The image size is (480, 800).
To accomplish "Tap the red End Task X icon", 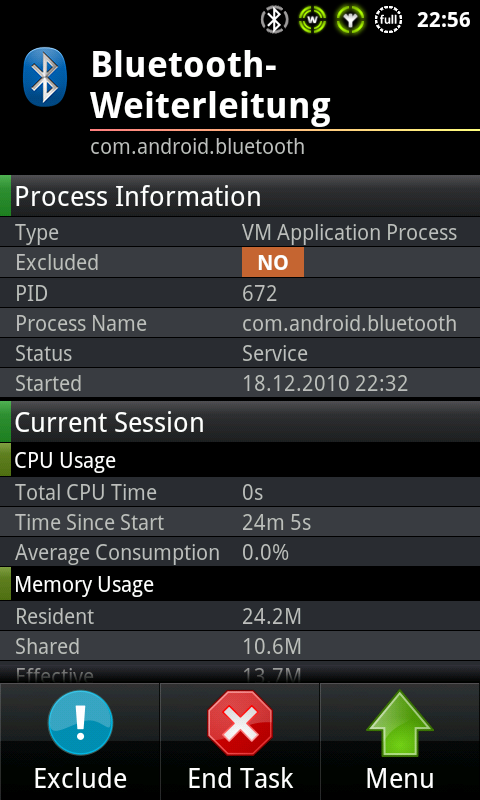I will 240,723.
